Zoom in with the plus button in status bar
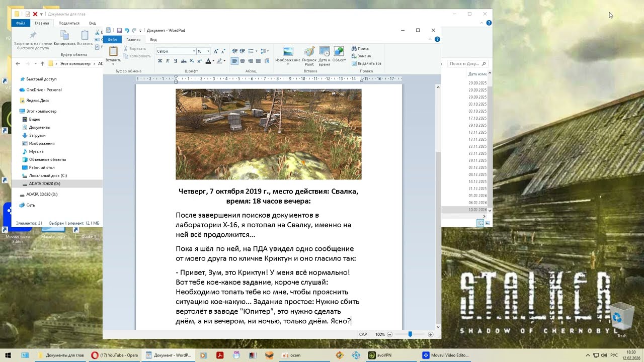The image size is (644, 362). 431,334
